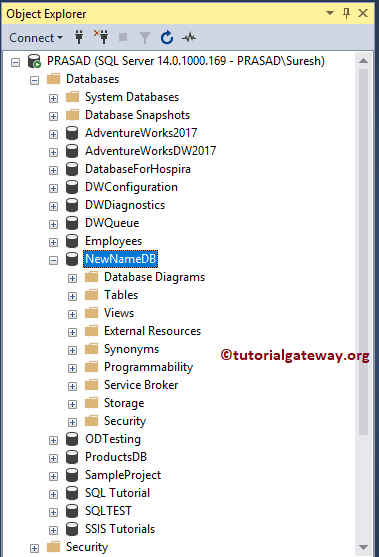Expand the Employees database node
379x557 pixels.
[53, 243]
